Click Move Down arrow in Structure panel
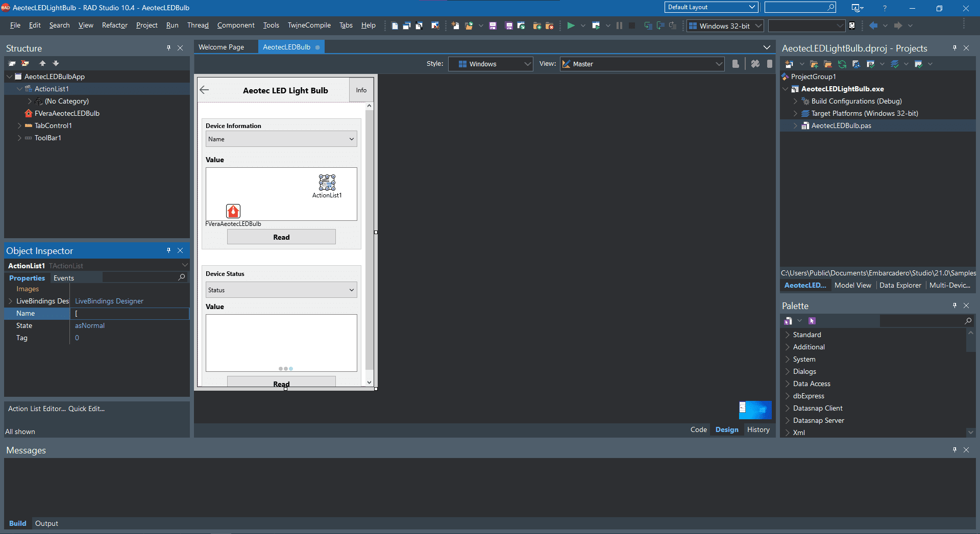980x534 pixels. [x=56, y=63]
